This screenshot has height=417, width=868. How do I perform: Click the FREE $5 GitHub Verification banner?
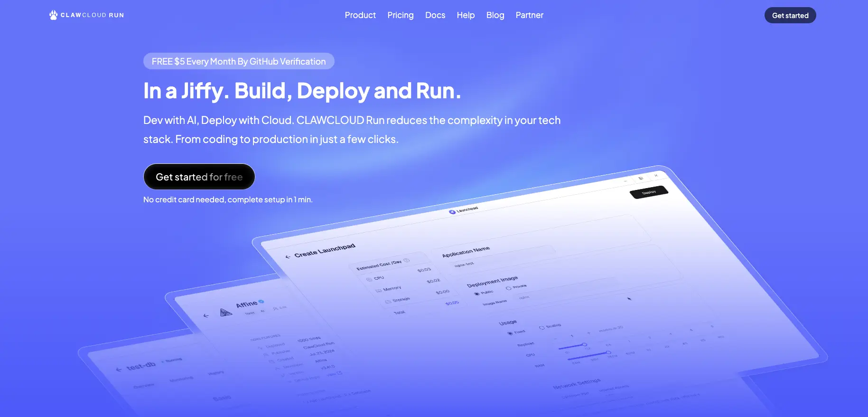point(239,61)
